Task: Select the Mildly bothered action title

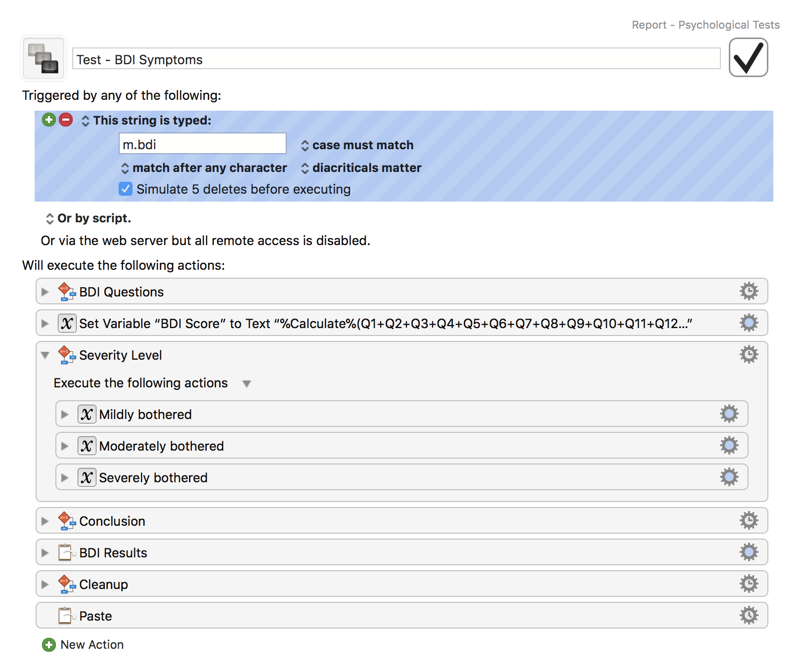Action: pyautogui.click(x=145, y=415)
